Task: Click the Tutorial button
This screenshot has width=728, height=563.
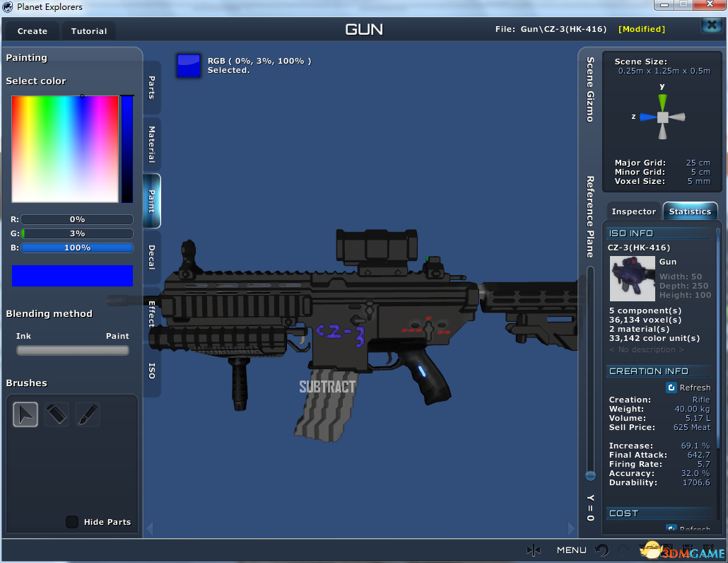Action: [88, 31]
